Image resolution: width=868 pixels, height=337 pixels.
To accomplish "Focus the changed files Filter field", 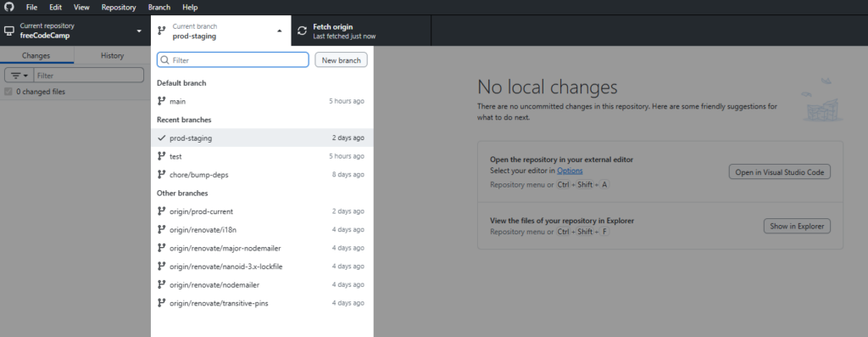I will click(88, 76).
